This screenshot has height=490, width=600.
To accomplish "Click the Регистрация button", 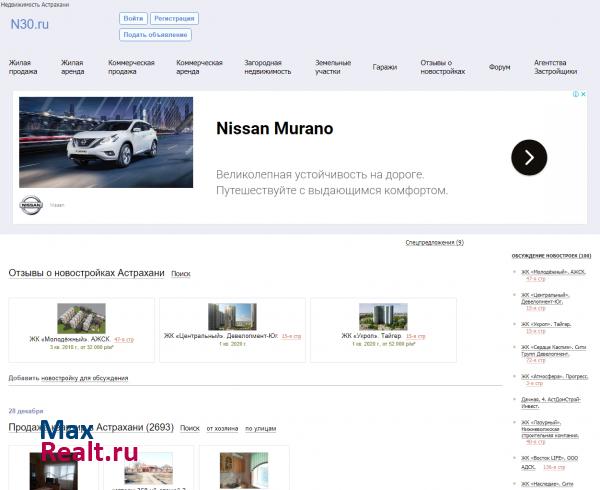I will [x=174, y=18].
